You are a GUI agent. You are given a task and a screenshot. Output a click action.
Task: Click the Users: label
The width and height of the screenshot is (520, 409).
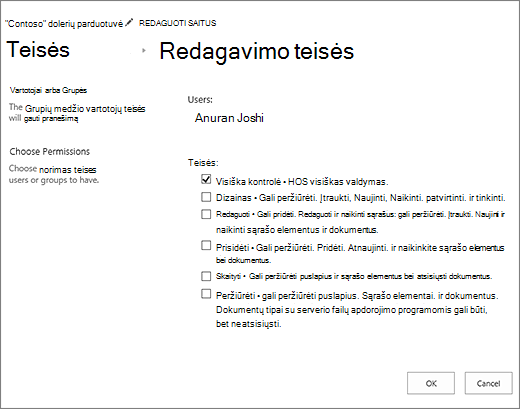pyautogui.click(x=200, y=99)
